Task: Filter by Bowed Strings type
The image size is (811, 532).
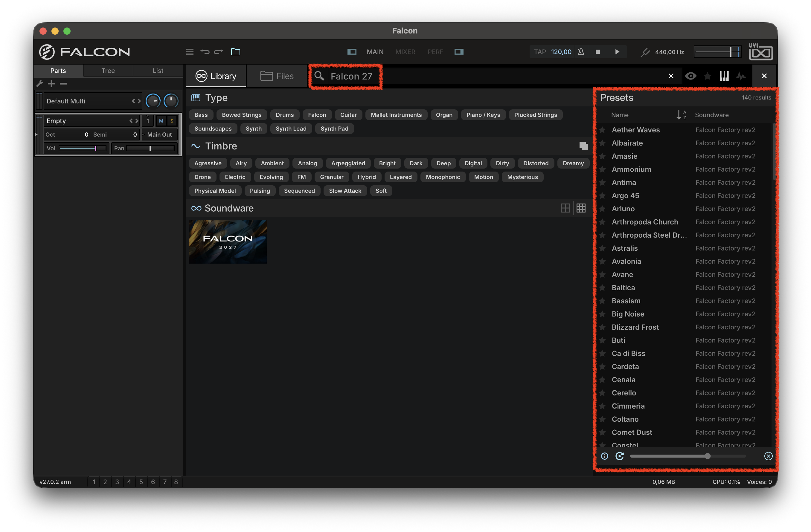Action: 242,115
